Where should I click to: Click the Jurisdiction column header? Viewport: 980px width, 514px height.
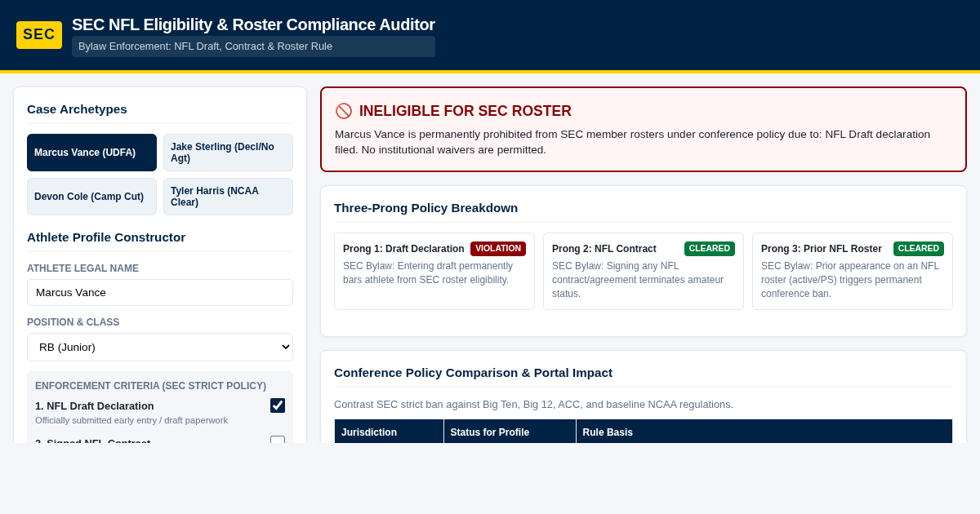pos(389,432)
